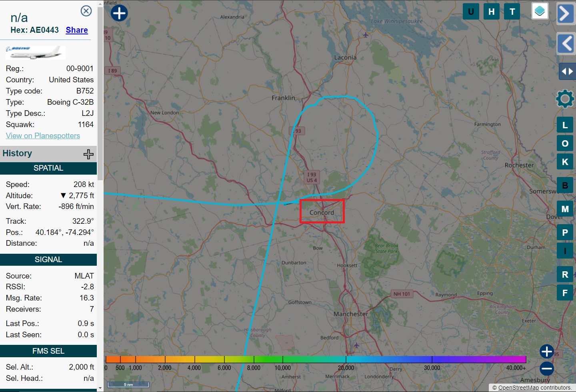Click the dark blue plus button on the map's top-left
Screen dimensions: 576x392
pos(119,13)
